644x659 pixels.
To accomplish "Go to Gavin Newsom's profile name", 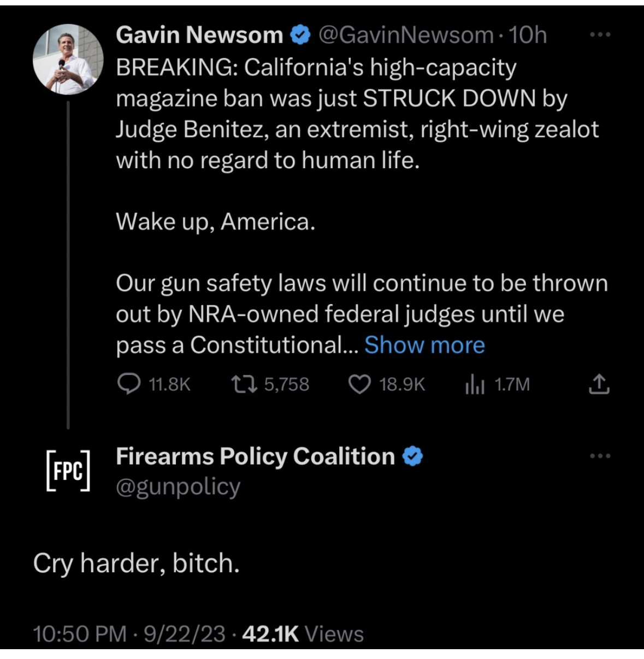I will point(199,35).
